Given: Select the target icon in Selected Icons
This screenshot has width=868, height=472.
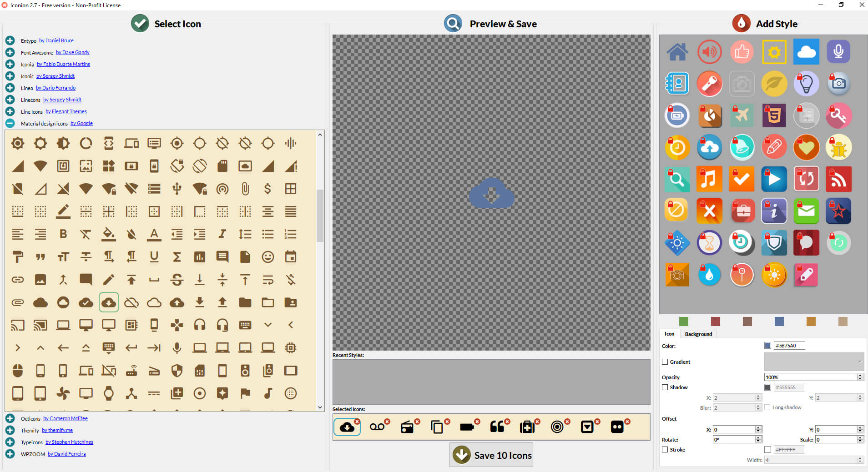Looking at the screenshot, I should (x=557, y=427).
